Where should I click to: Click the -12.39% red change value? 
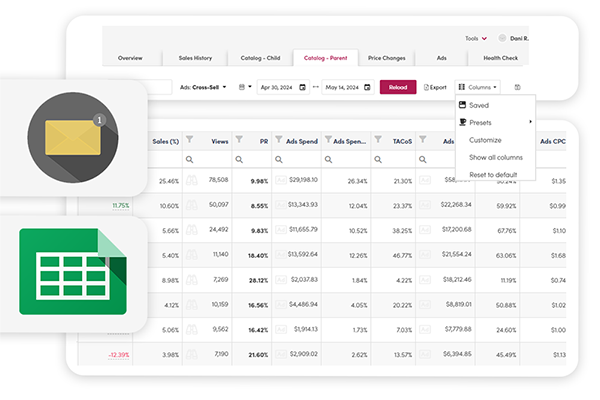119,355
